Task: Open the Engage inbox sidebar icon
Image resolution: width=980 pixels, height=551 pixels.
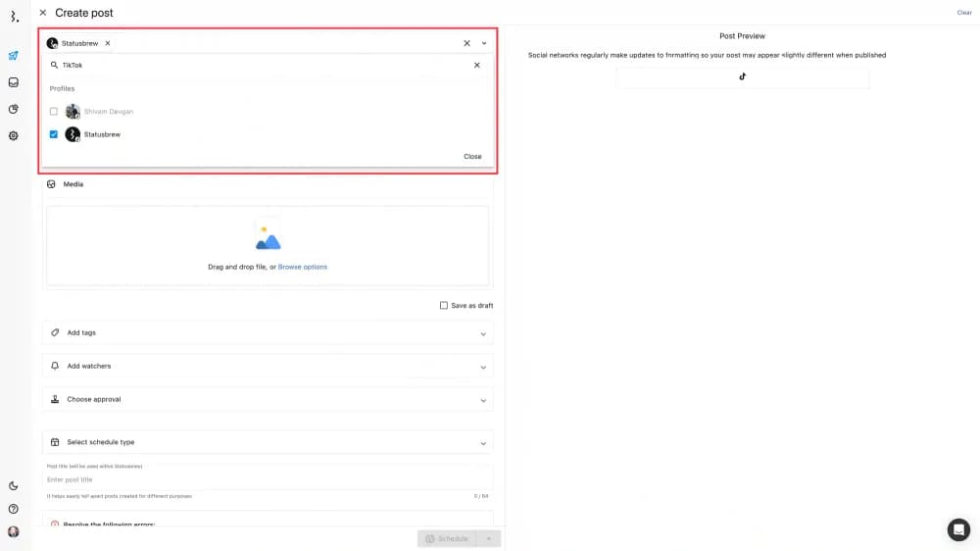Action: 13,82
